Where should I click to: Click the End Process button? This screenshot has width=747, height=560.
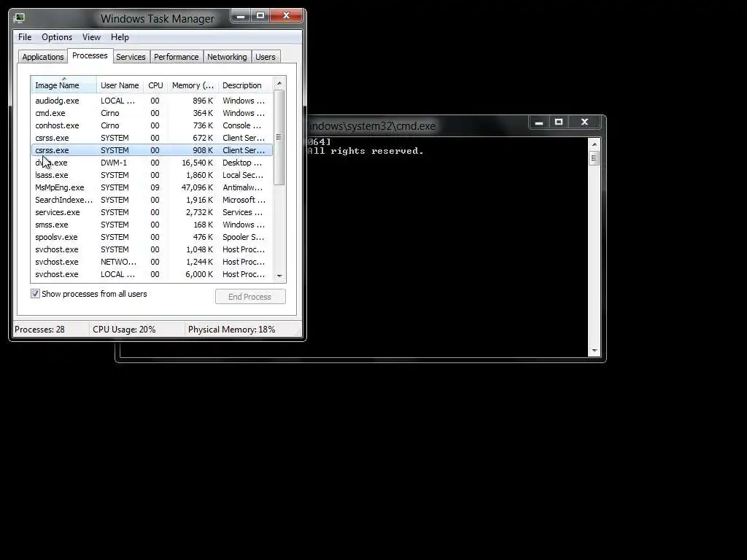coord(250,297)
